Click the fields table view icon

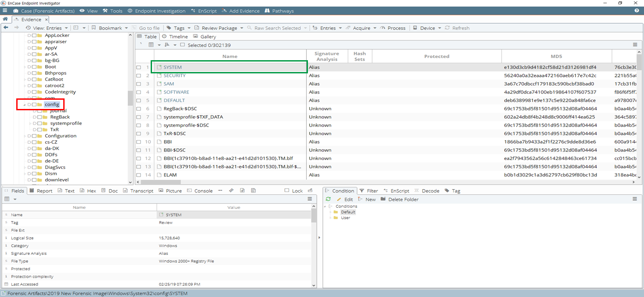tap(7, 199)
